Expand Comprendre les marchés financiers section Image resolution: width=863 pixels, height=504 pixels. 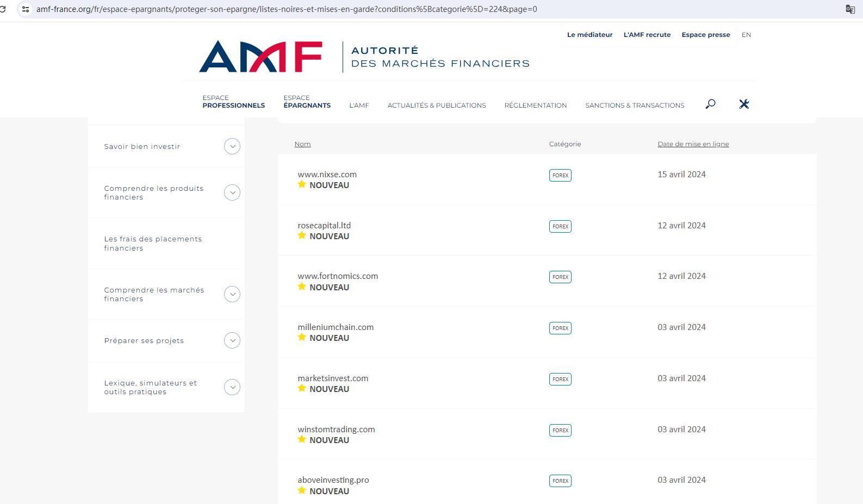(232, 294)
